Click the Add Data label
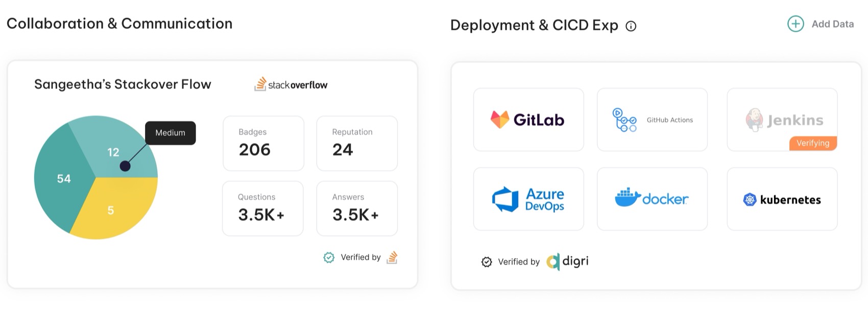The image size is (868, 321). click(x=832, y=24)
